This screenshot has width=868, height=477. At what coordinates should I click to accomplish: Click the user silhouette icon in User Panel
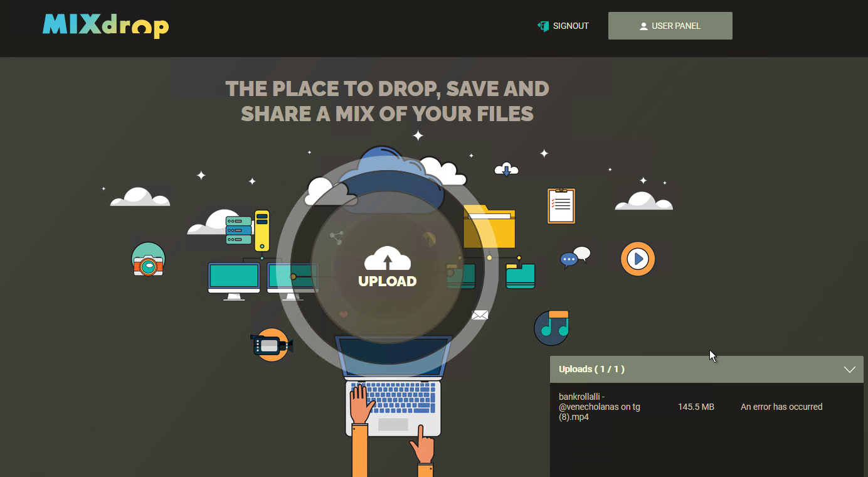pos(643,26)
